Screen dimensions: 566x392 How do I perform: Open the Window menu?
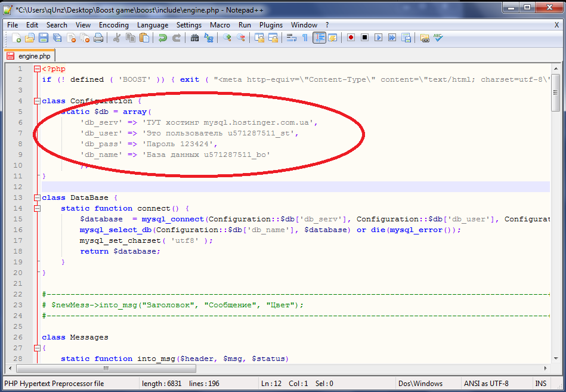click(304, 25)
